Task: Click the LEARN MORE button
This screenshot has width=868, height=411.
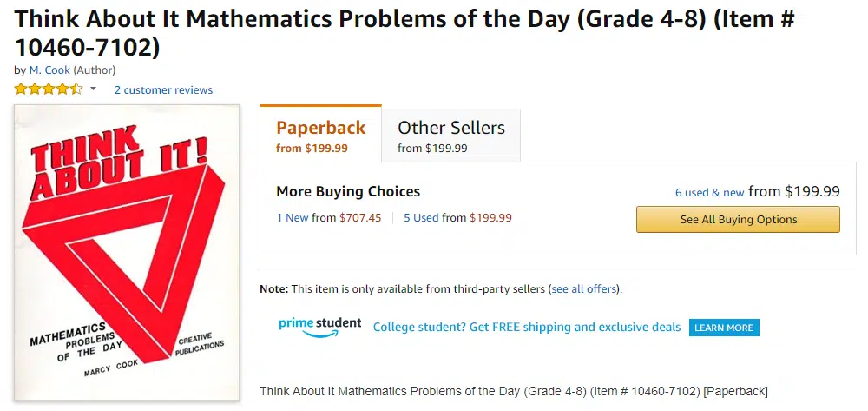Action: (724, 328)
